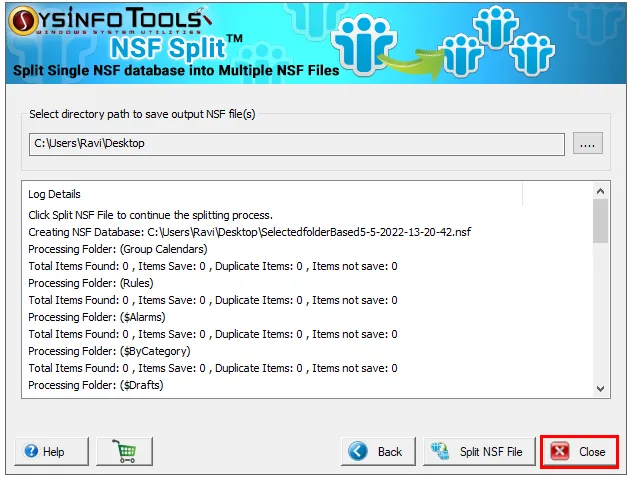This screenshot has width=630, height=481.
Task: Select the Processing Folder (Rules) log entry
Action: click(91, 283)
